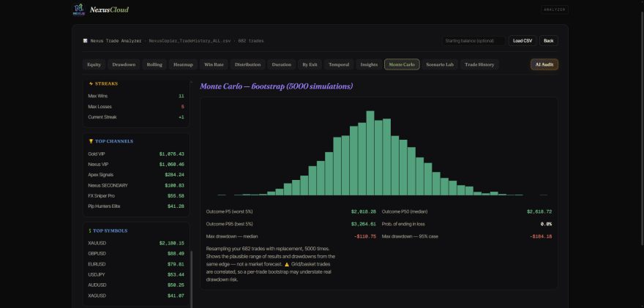Click the Max Losses row
The height and width of the screenshot is (308, 644).
click(136, 107)
